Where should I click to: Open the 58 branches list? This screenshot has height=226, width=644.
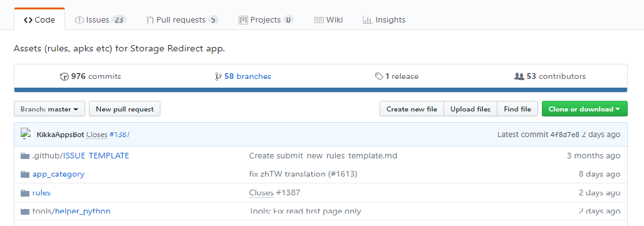pos(243,76)
